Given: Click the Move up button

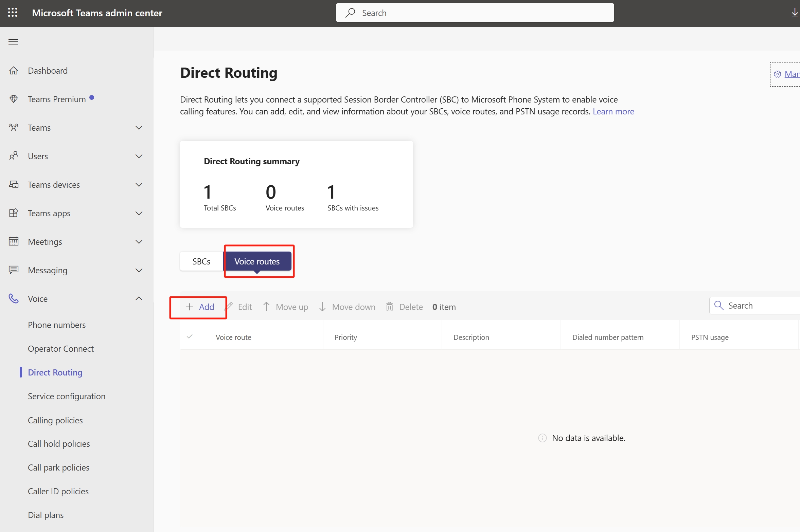Looking at the screenshot, I should (x=285, y=307).
